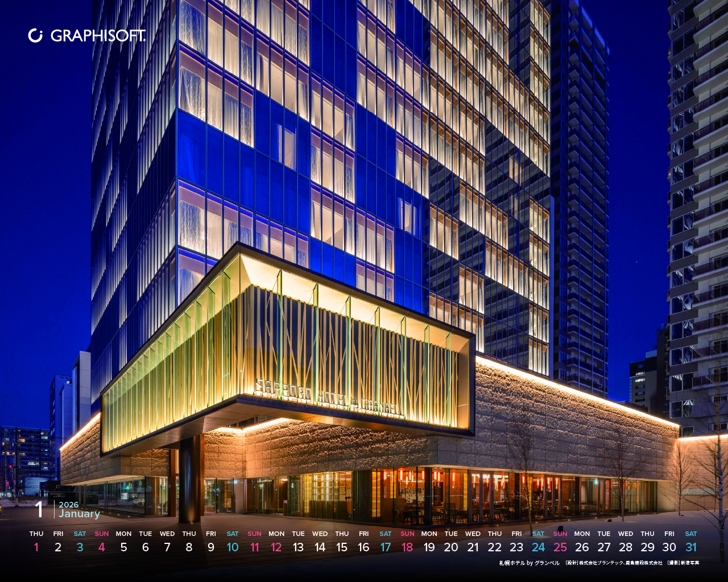Select the large month number 1
Image resolution: width=728 pixels, height=582 pixels.
(x=39, y=509)
